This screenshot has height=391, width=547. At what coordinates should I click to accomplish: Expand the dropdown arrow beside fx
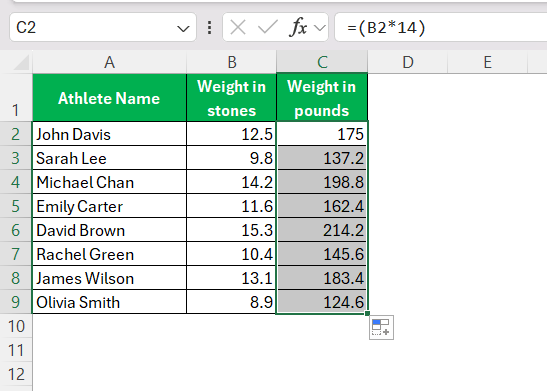[320, 28]
